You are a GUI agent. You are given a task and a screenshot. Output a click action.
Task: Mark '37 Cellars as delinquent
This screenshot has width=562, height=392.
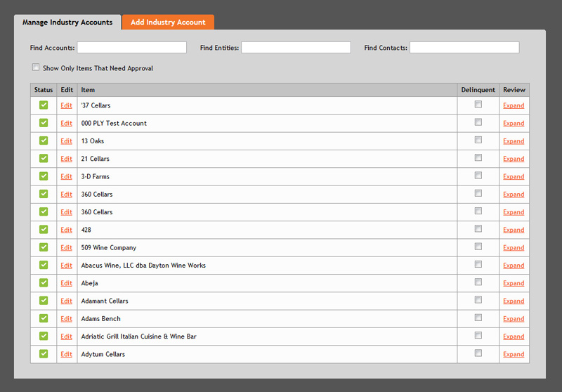pyautogui.click(x=478, y=104)
